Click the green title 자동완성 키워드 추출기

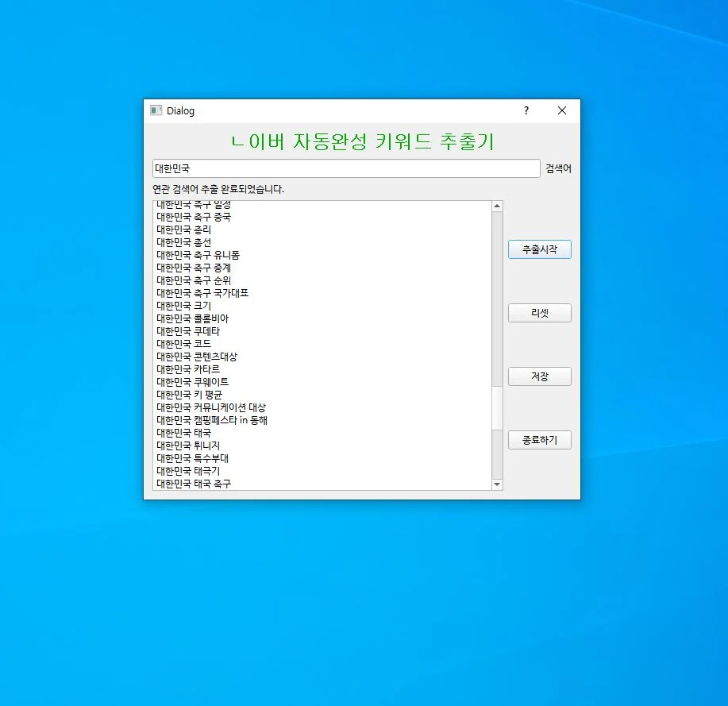point(393,141)
